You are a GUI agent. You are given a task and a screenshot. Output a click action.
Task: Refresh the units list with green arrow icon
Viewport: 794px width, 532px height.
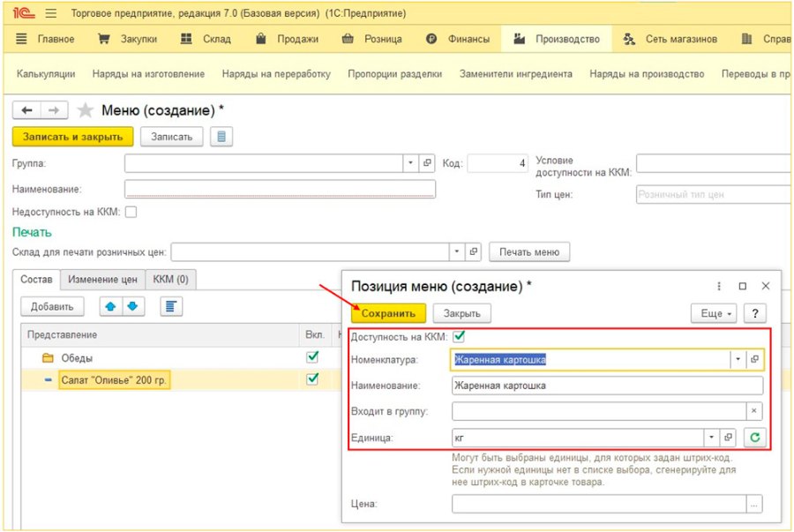754,438
